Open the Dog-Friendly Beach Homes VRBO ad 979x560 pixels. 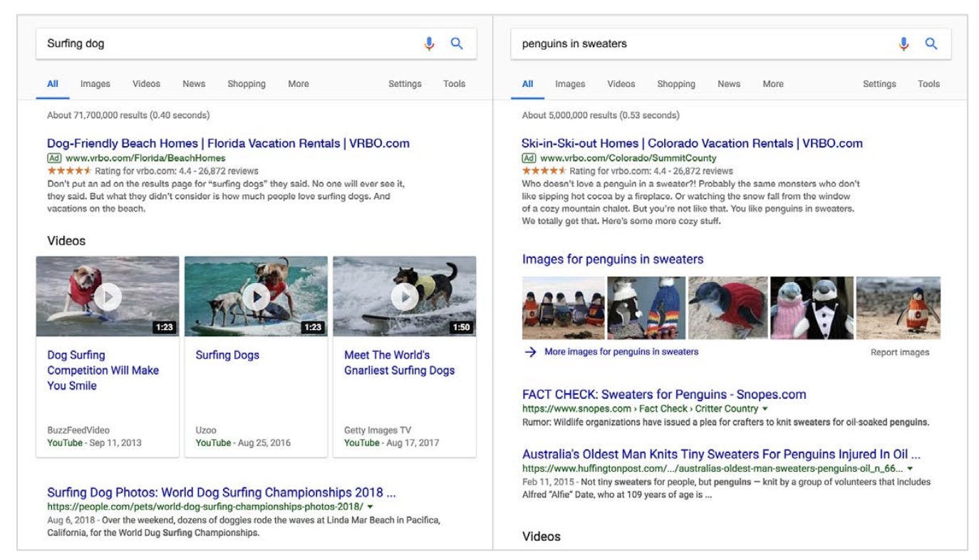(228, 143)
